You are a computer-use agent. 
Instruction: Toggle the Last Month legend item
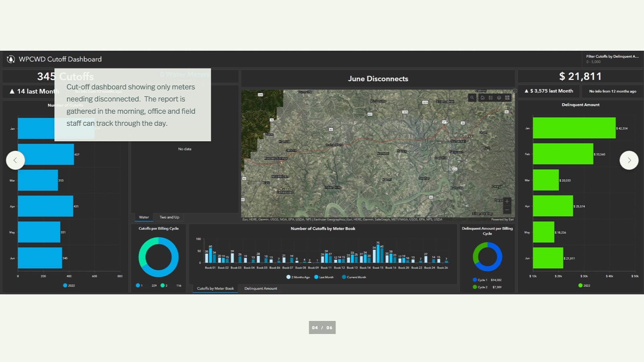pyautogui.click(x=324, y=277)
